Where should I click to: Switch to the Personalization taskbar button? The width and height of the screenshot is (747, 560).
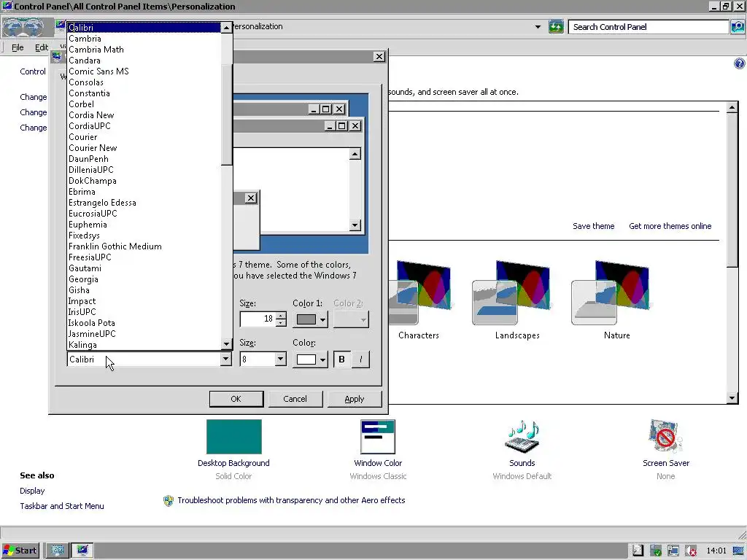[82, 551]
